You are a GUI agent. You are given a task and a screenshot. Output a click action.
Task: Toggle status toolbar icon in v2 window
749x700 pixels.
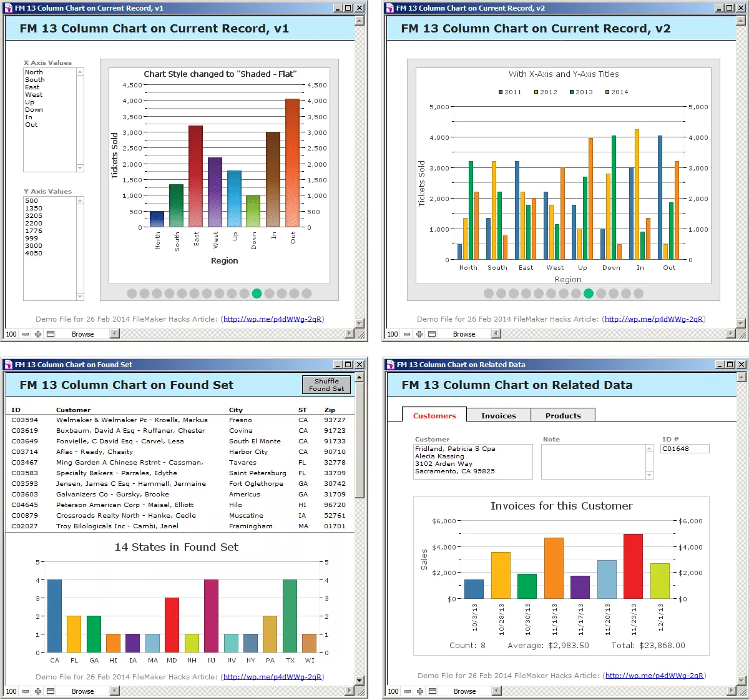(x=432, y=334)
